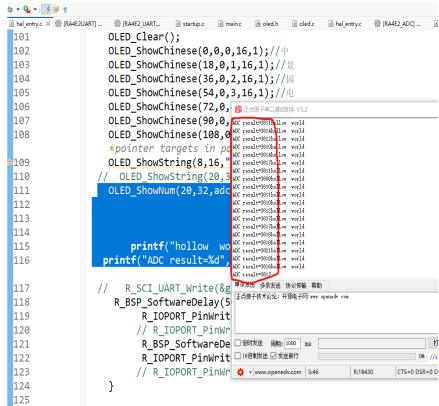Click line OLED_ShowChinese(36,0,2,16,1)
439x406 pixels.
pyautogui.click(x=191, y=79)
